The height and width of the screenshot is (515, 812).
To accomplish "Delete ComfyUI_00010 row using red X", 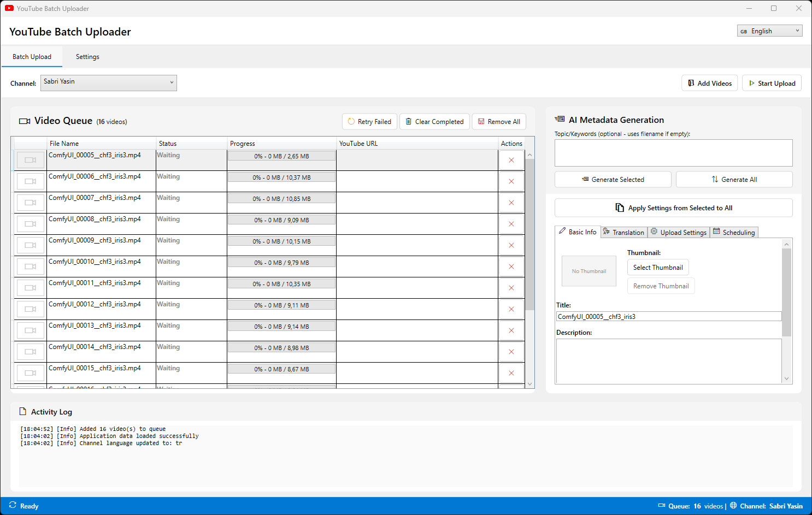I will tap(511, 267).
